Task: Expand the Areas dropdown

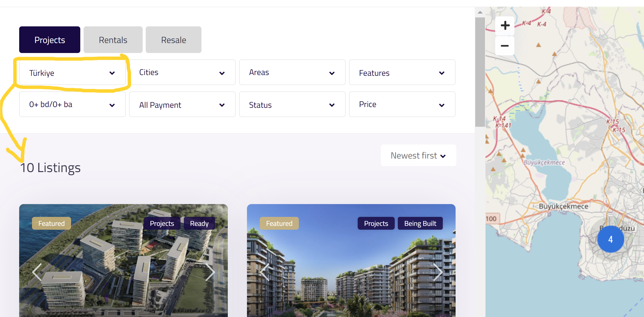Action: [x=292, y=72]
